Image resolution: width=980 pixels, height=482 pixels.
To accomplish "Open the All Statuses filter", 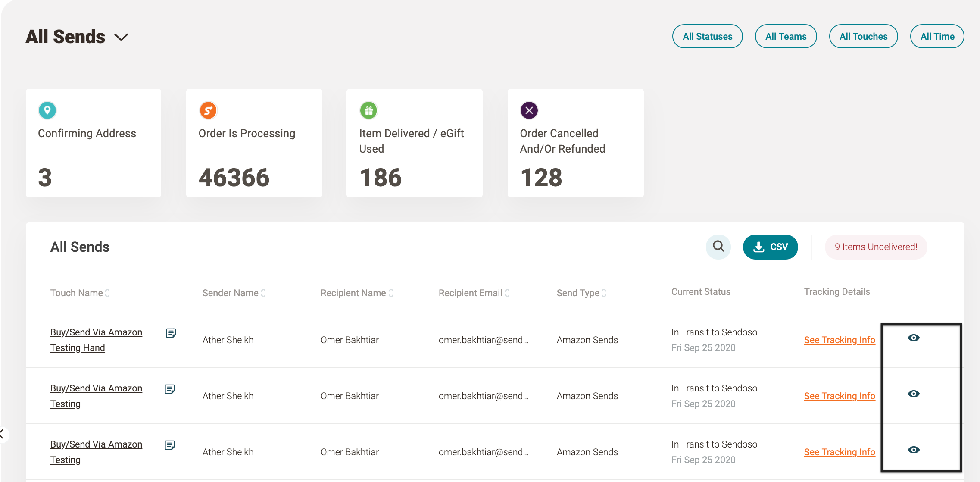I will [707, 36].
